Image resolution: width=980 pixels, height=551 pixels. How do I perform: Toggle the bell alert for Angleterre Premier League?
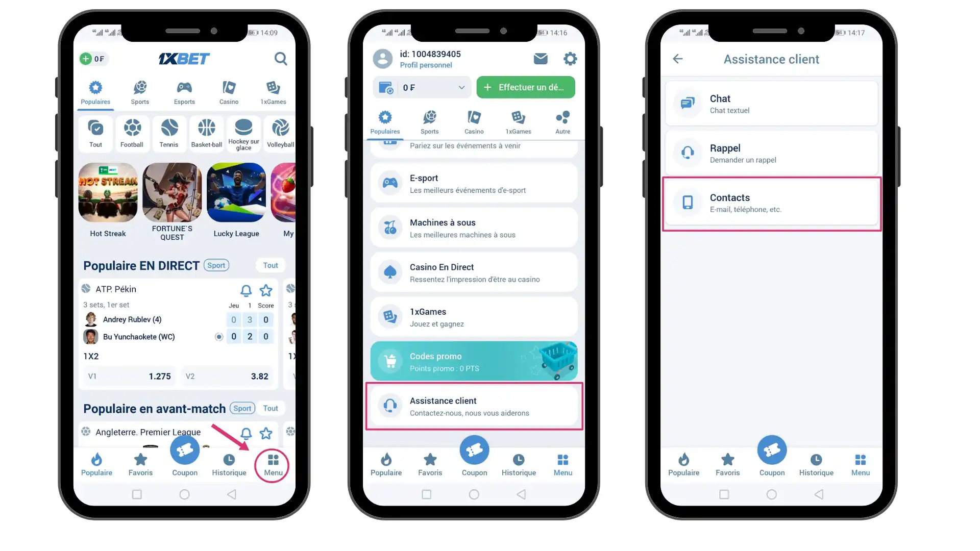(244, 432)
